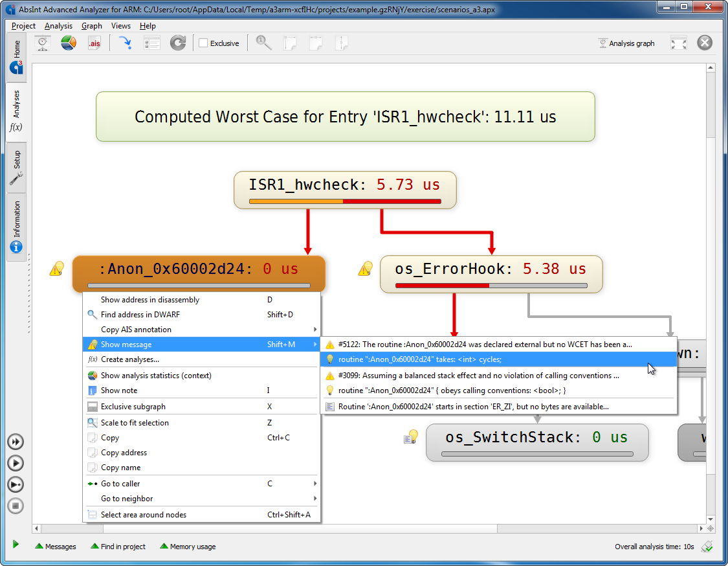728x566 pixels.
Task: Click the warning bulb icon beside os_ErrorHook
Action: coord(366,268)
